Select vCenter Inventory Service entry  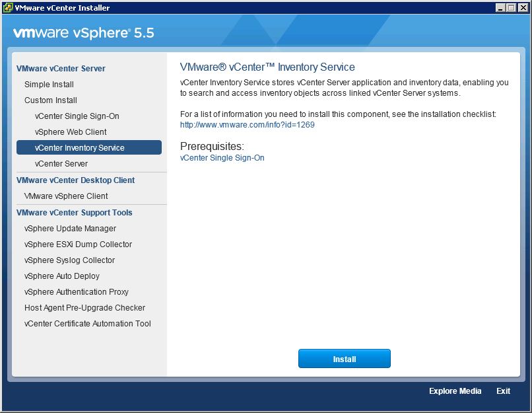tap(89, 147)
